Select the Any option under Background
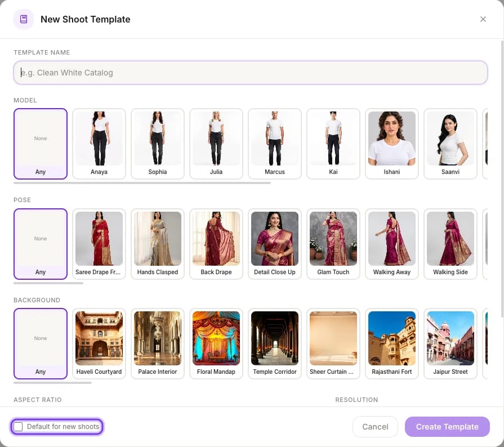This screenshot has width=504, height=447. [41, 343]
